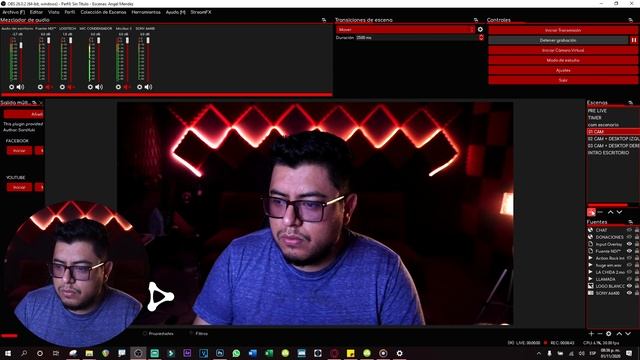Viewport: 640px width, 360px height.
Task: Undock the Escenas panel
Action: (630, 102)
